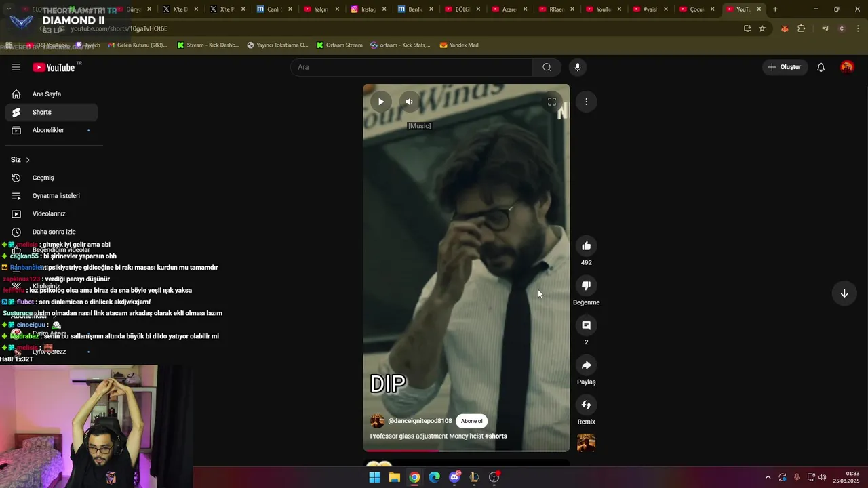This screenshot has height=488, width=868.
Task: Open the Chrome profile C avatar
Action: point(842,28)
